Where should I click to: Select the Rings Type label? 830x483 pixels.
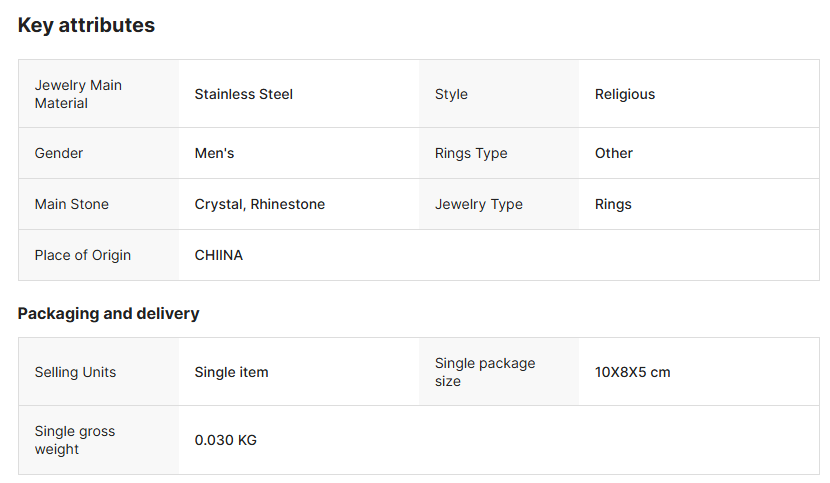coord(471,153)
